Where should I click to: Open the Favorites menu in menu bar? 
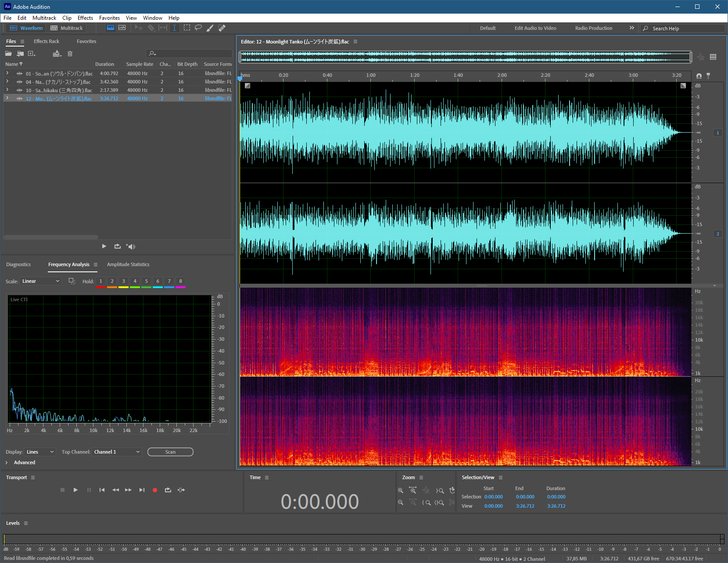[x=109, y=18]
